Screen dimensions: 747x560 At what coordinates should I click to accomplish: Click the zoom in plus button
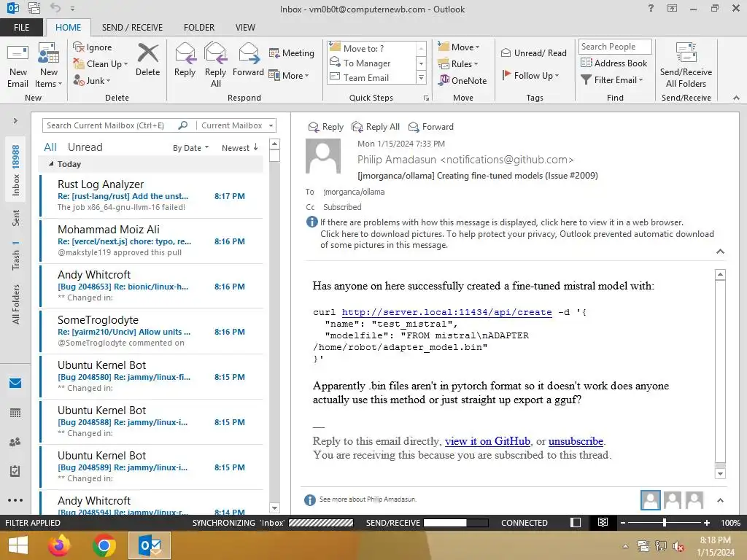pos(706,523)
